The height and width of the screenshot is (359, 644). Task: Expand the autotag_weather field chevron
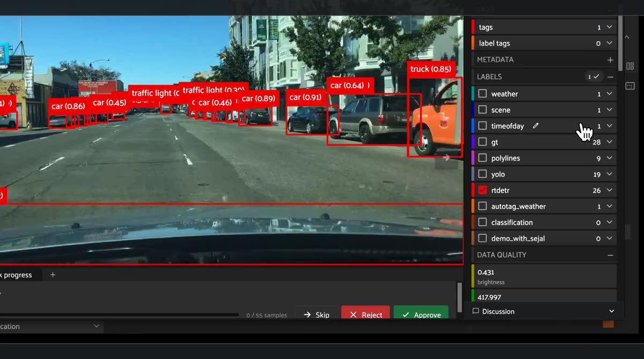pos(610,206)
